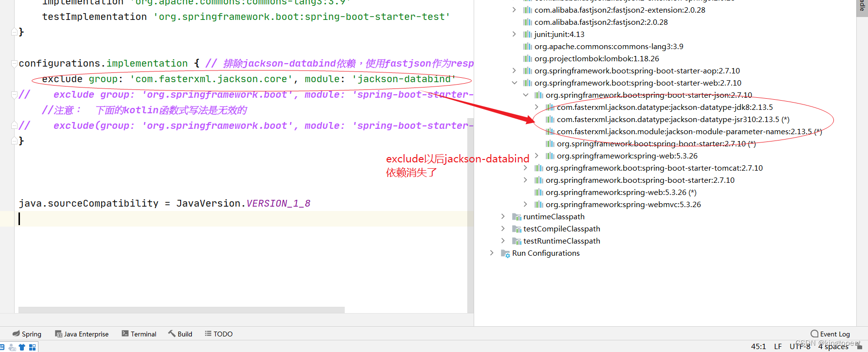The width and height of the screenshot is (868, 352).
Task: Click library icon of fastjson2:2.0.28
Action: (527, 22)
